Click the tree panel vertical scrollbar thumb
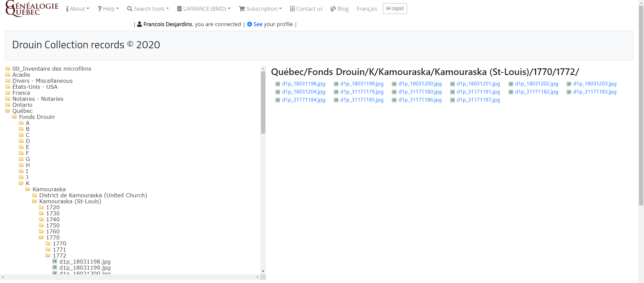 point(263,102)
